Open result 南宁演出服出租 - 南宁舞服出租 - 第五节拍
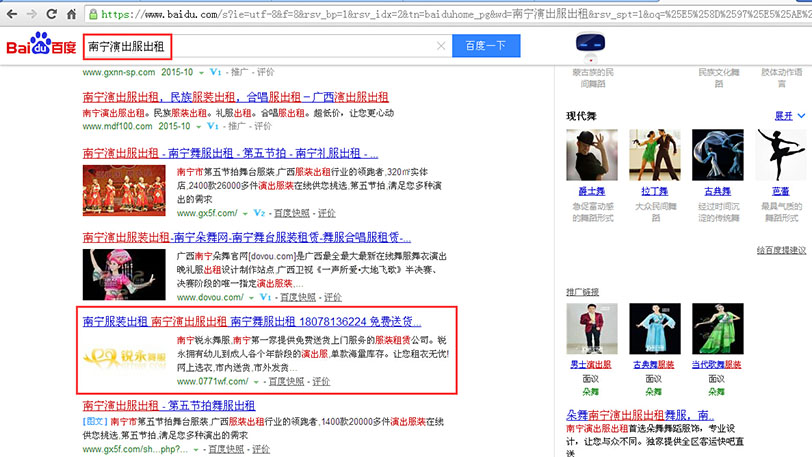The image size is (812, 457). point(230,153)
